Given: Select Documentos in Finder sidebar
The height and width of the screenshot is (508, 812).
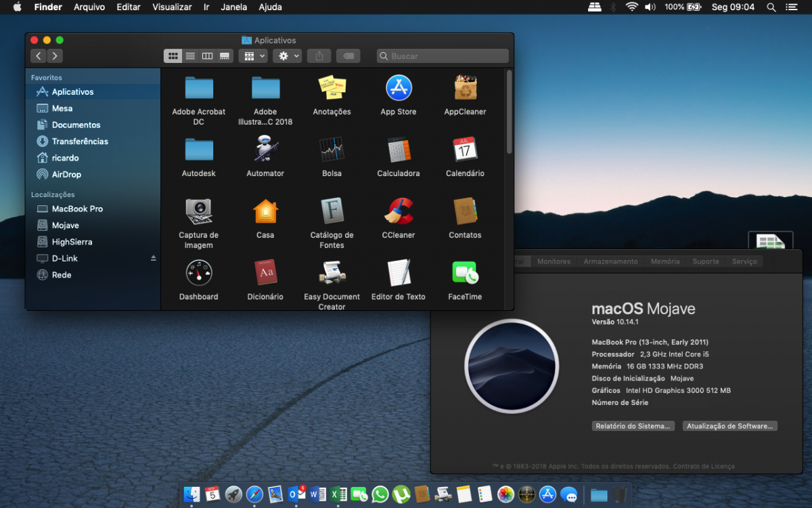Looking at the screenshot, I should coord(76,125).
